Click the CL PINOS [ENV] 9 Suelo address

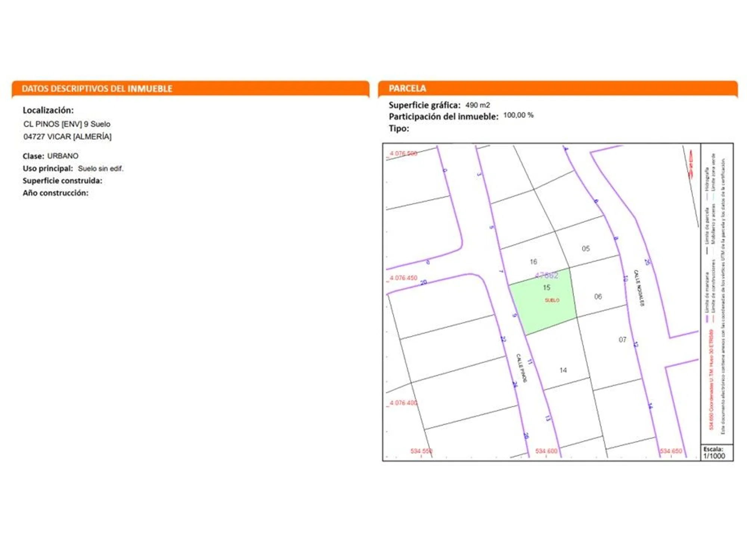tap(67, 124)
